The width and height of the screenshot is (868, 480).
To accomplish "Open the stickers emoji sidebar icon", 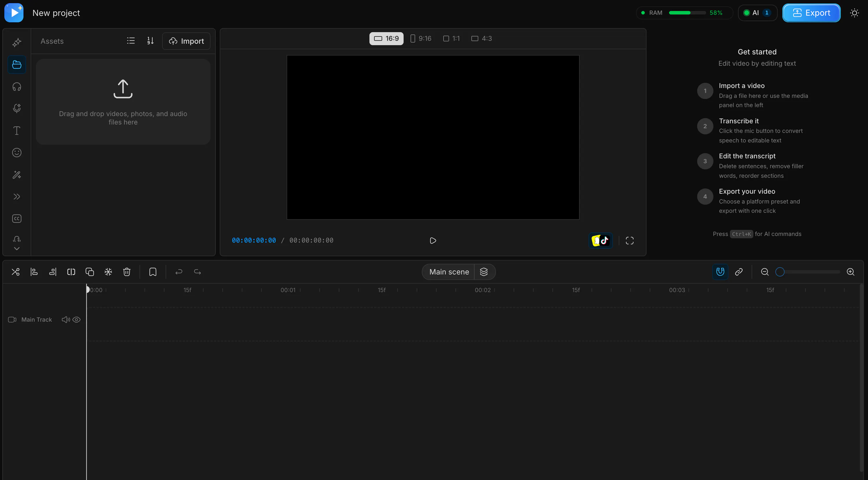I will [x=17, y=153].
